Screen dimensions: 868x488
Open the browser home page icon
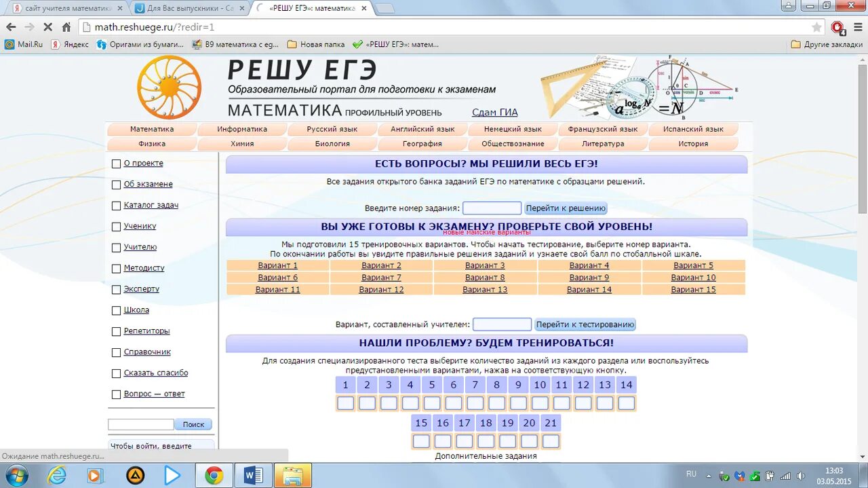click(66, 27)
